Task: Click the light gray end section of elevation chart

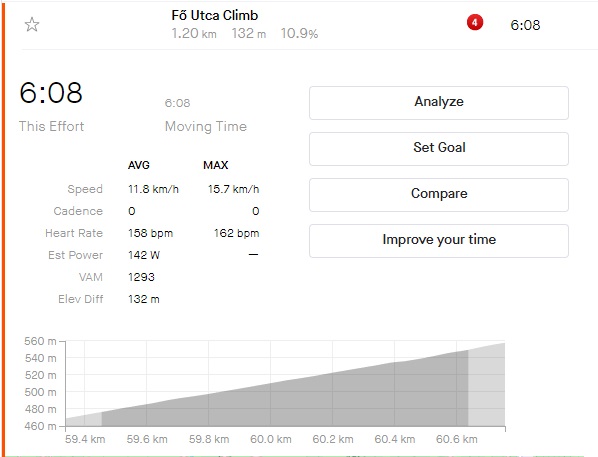Action: click(x=487, y=385)
